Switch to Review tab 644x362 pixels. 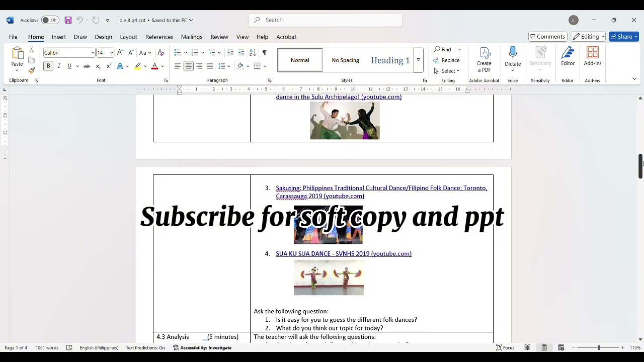[x=219, y=37]
